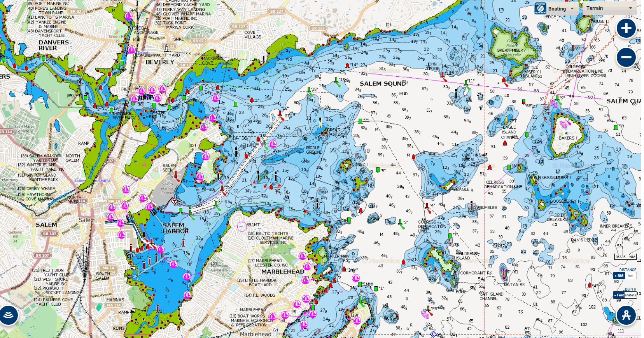Click the DANVERS RIVER label
The height and width of the screenshot is (338, 644).
[54, 45]
